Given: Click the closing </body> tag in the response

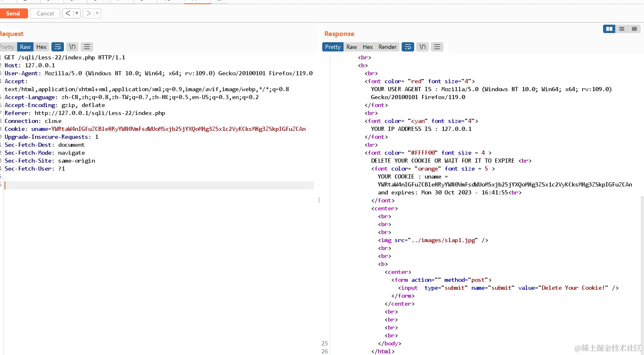Looking at the screenshot, I should [x=389, y=343].
